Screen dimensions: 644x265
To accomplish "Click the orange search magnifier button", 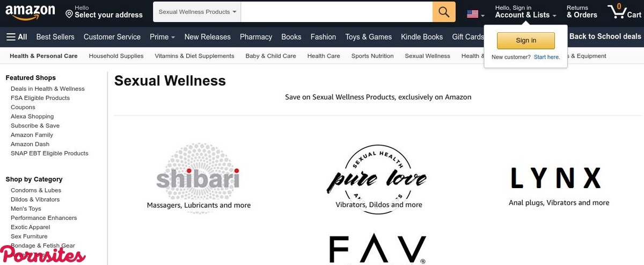I will click(x=444, y=12).
